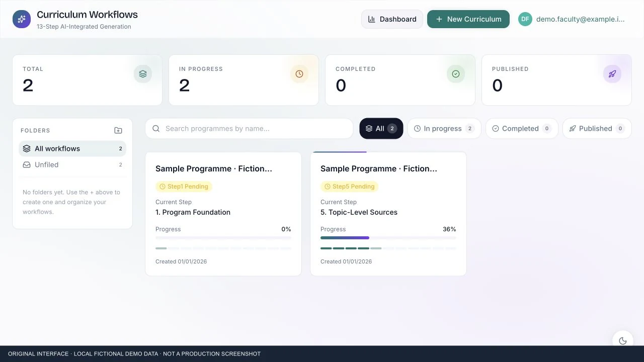Click the step segments on the Topic-Level Sources card

(x=388, y=248)
